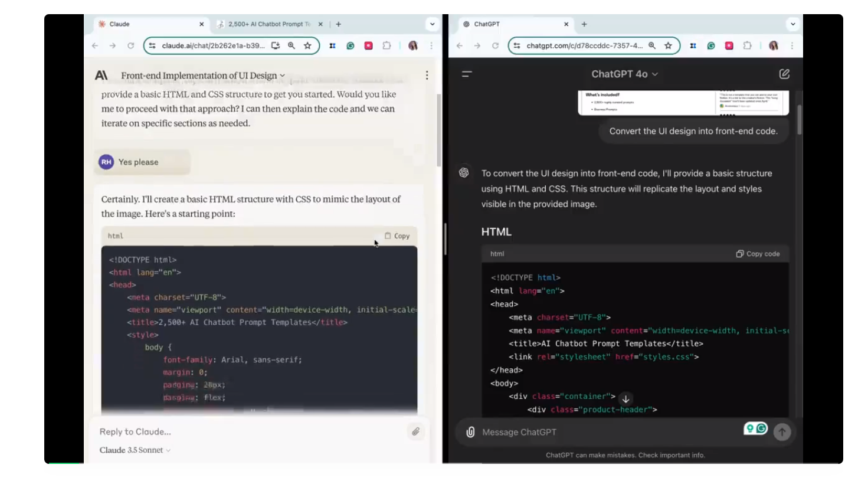This screenshot has width=868, height=494.
Task: Switch to 2,500+ AI Chatbot Prompt tab
Action: tap(269, 24)
